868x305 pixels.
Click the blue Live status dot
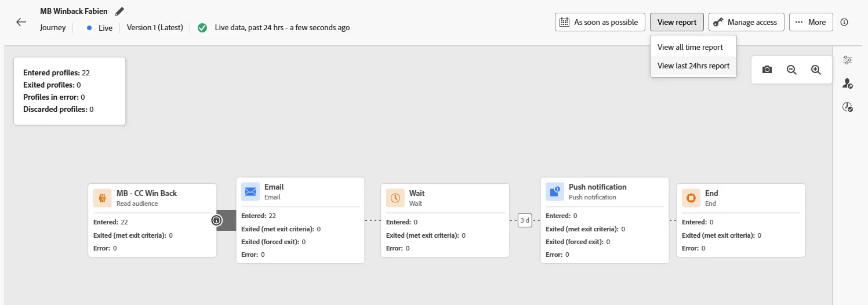(89, 28)
